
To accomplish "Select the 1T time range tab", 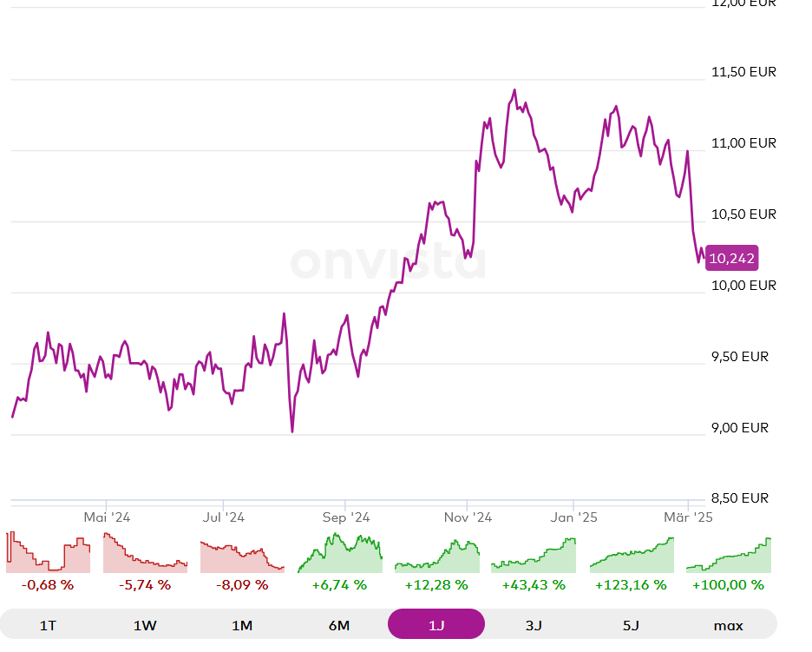I will 49,625.
